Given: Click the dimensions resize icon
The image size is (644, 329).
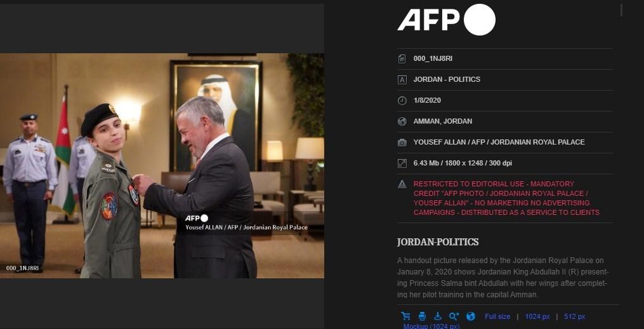Looking at the screenshot, I should coord(402,164).
